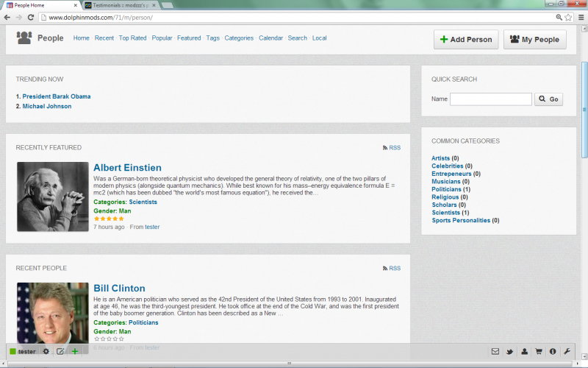This screenshot has height=368, width=588.
Task: Open the RSS feed for Recent People
Action: pyautogui.click(x=392, y=268)
